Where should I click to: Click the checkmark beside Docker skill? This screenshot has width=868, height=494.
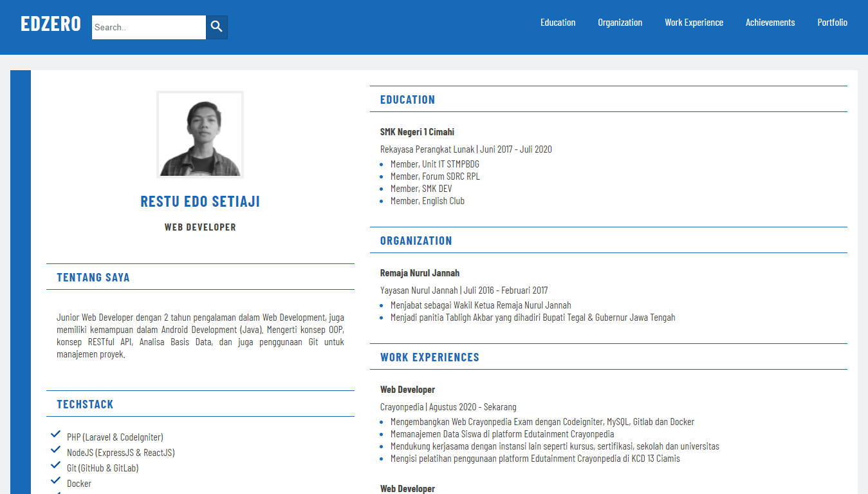55,480
